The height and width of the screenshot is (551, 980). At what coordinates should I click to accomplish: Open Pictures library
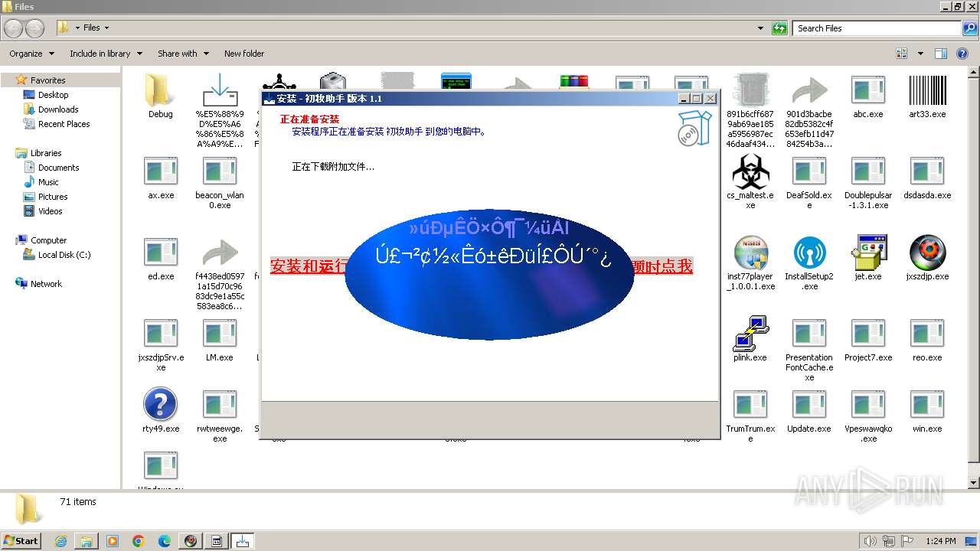[x=53, y=197]
